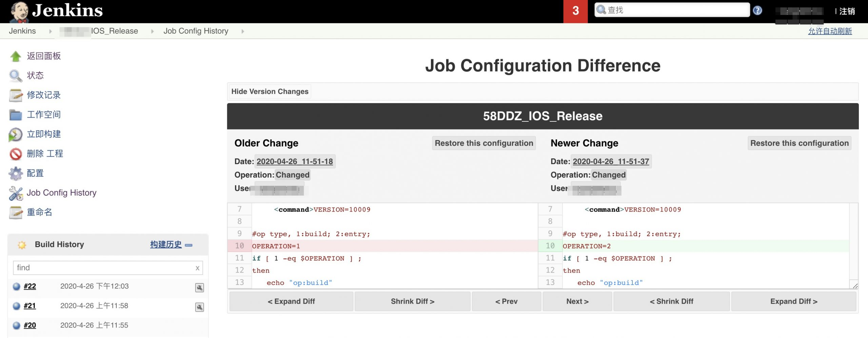Focus the 查找 search box
Image resolution: width=868 pixels, height=338 pixels.
pos(672,10)
